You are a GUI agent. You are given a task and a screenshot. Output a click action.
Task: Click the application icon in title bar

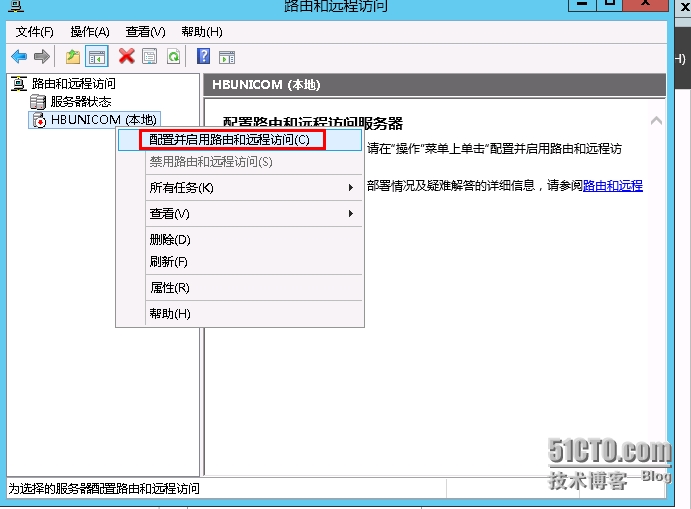(x=16, y=6)
